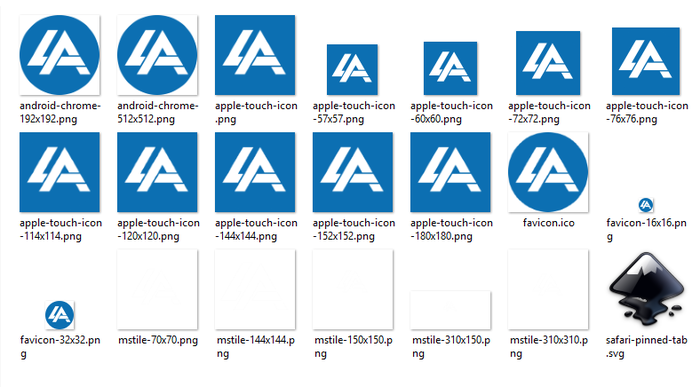Select apple-touch-icon-152x152.png file
This screenshot has height=387, width=700.
tap(353, 172)
